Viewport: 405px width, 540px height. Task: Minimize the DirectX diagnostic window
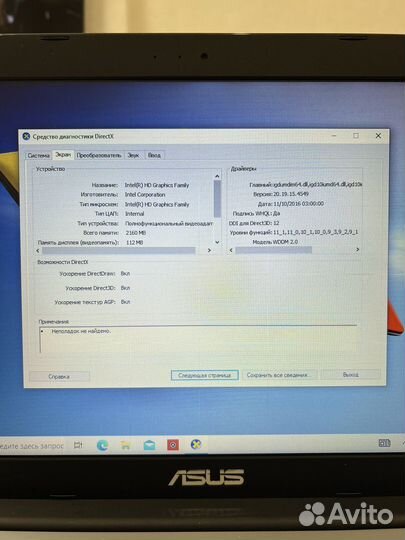334,136
